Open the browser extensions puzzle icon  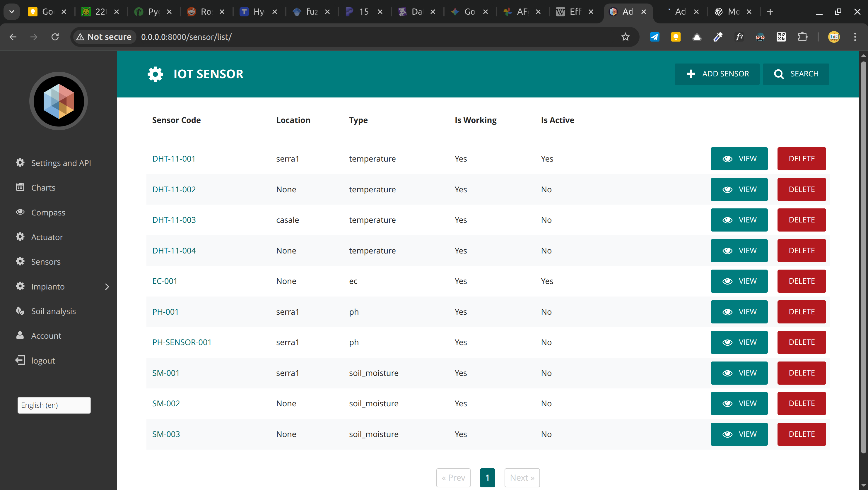[x=803, y=37]
